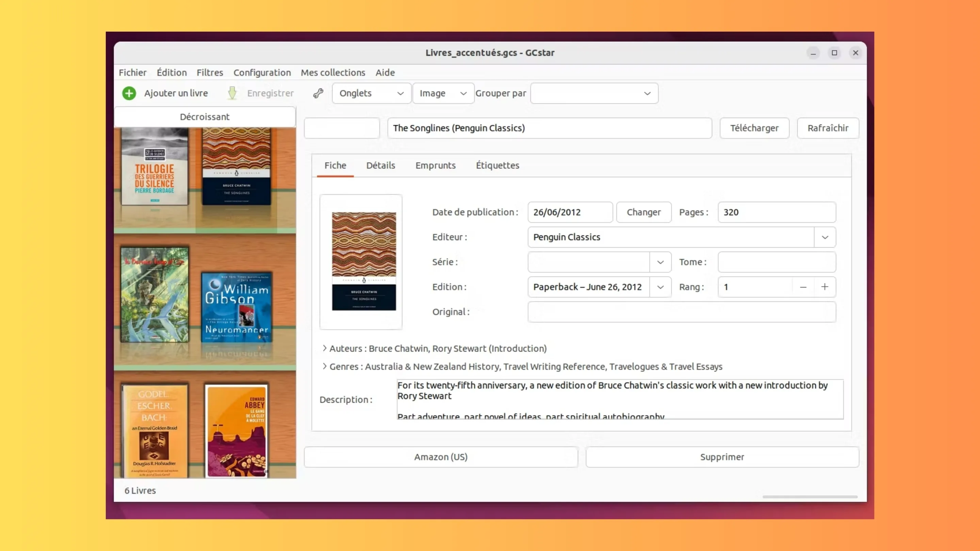Open the Edition dropdown arrow
Image resolution: width=980 pixels, height=551 pixels.
click(x=660, y=287)
